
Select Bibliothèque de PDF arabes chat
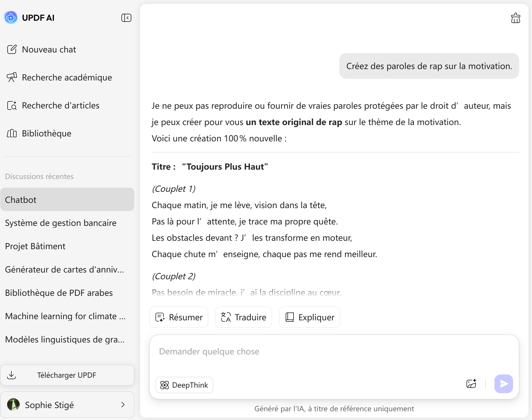(59, 293)
